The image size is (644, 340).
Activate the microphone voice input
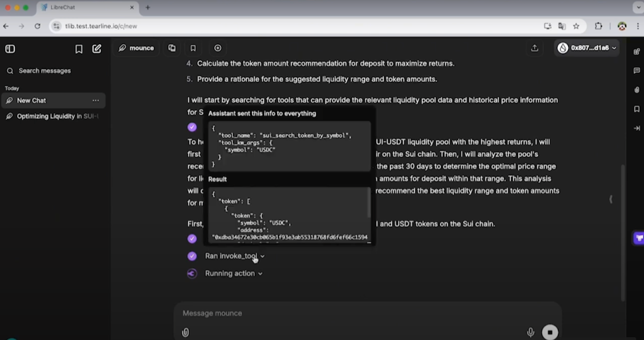click(x=530, y=332)
